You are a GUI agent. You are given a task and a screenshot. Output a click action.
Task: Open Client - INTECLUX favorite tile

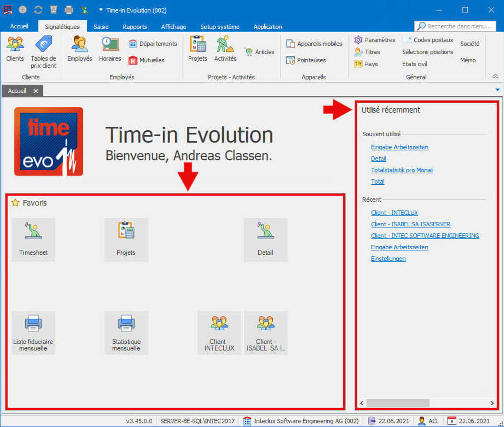219,333
